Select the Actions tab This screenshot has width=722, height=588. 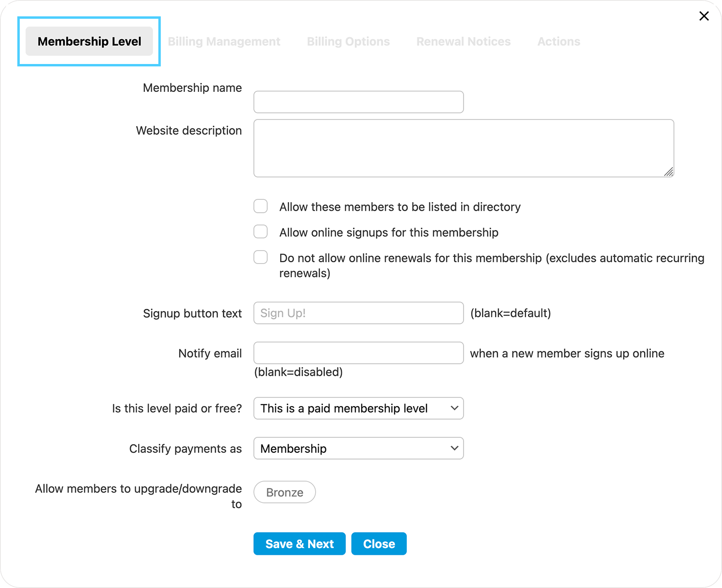point(558,42)
